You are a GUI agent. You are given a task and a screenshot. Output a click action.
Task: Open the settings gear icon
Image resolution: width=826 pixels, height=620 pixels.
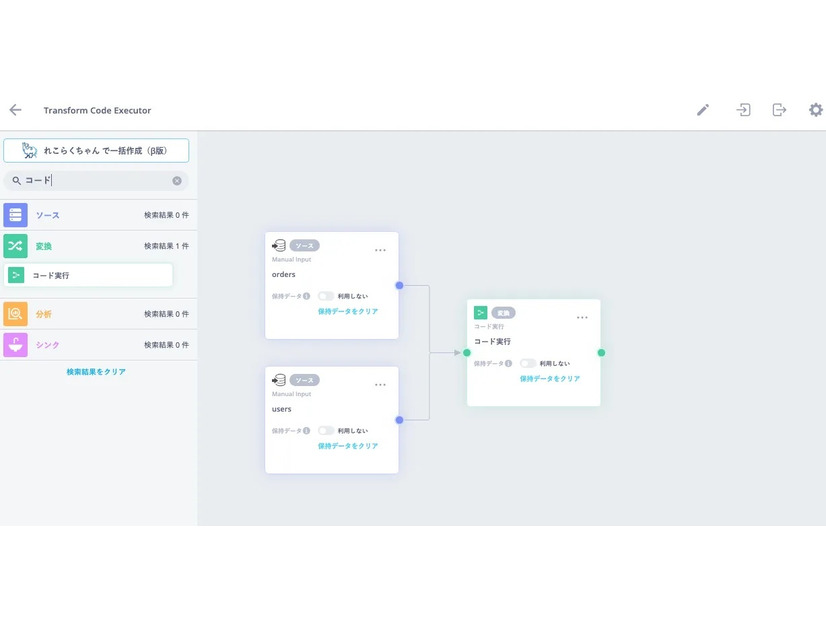point(815,110)
